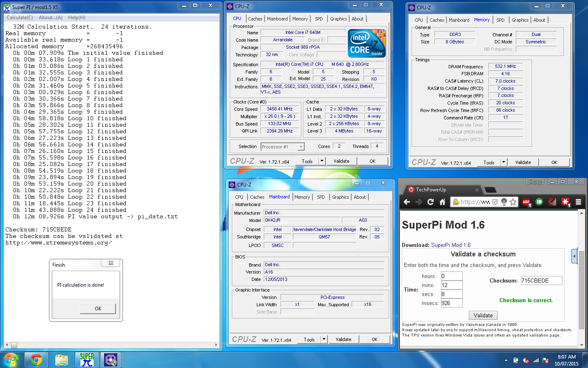Screen dimensions: 588x368
Task: Click the Intel Core i7 logo in CPU-Z
Action: click(366, 43)
